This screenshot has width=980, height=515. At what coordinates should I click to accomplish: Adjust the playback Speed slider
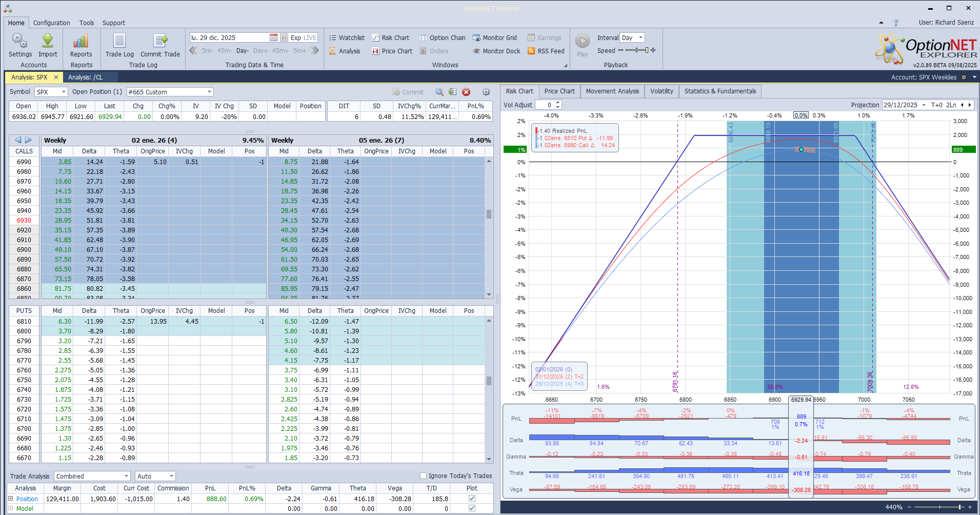pyautogui.click(x=637, y=50)
